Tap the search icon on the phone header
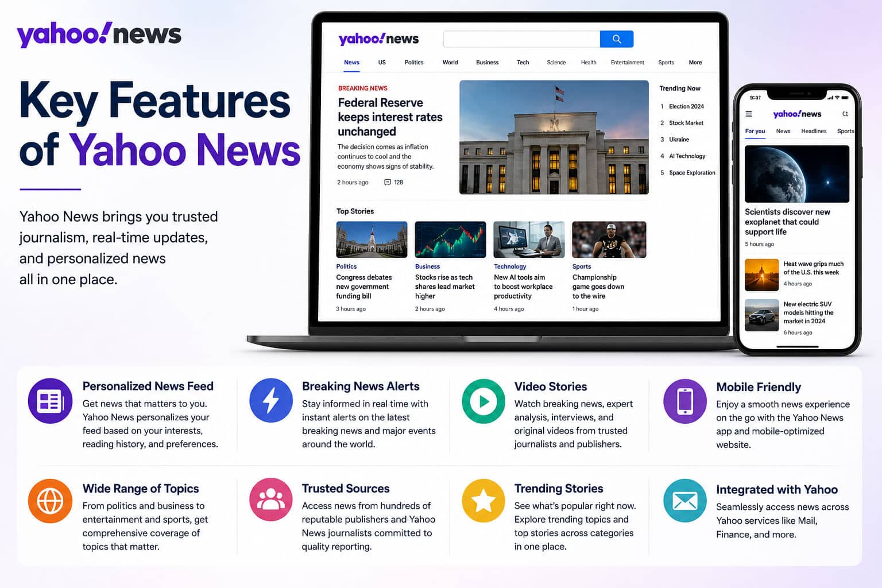Screen dimensions: 882x588 click(x=845, y=114)
